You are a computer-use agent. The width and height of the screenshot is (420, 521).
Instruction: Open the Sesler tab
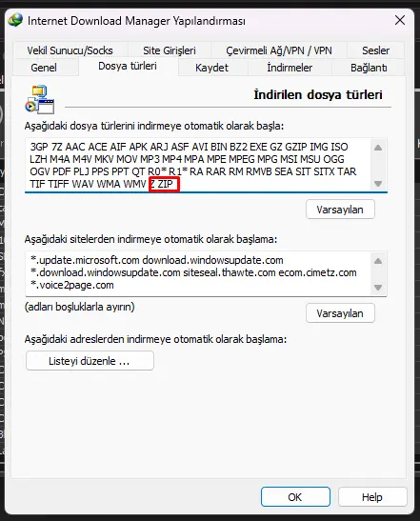click(375, 50)
